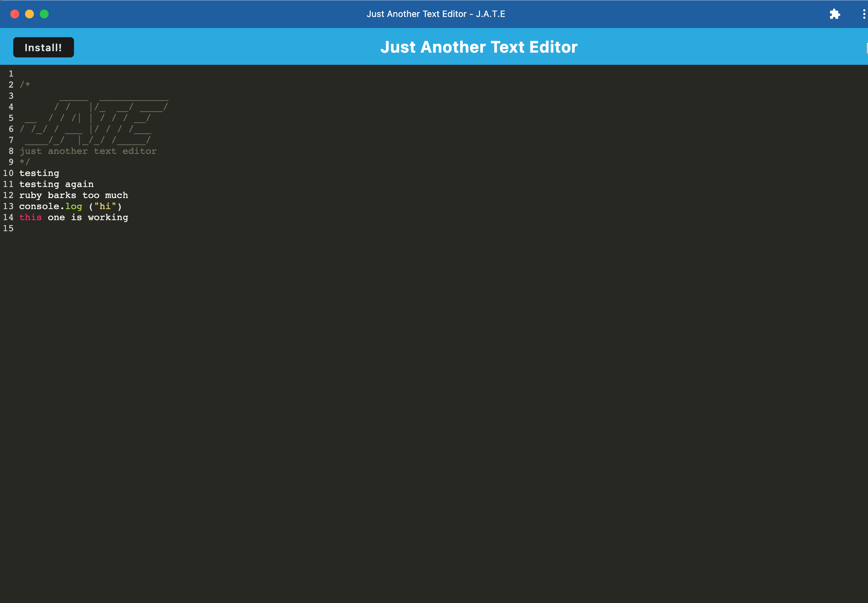Click the closing comment on line 9

(25, 162)
